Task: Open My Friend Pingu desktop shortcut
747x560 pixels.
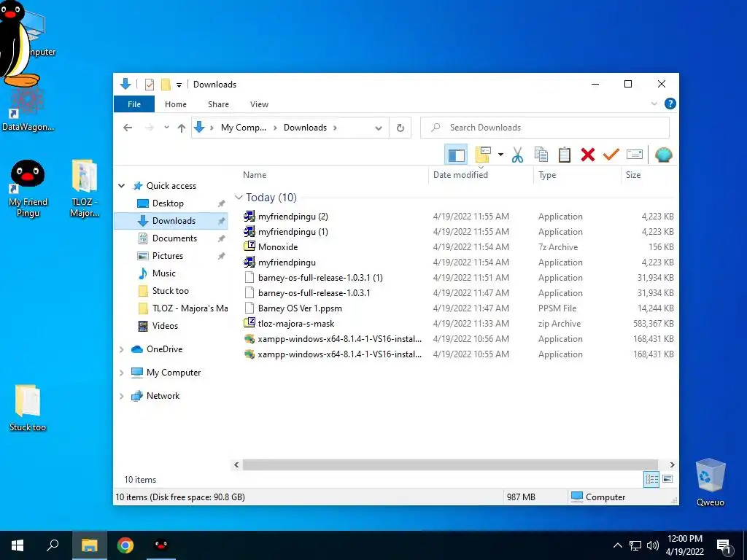Action: [x=28, y=189]
